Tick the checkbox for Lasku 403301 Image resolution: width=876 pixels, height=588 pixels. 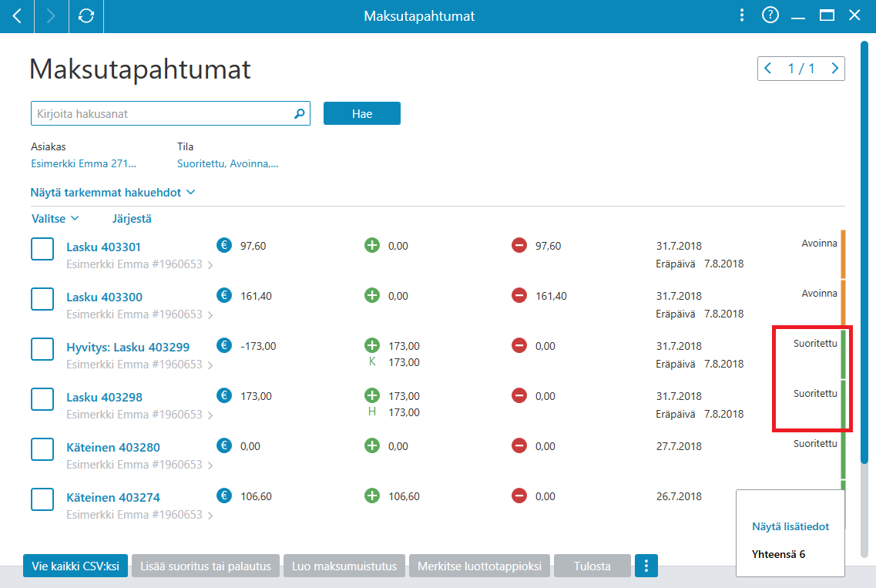click(42, 249)
